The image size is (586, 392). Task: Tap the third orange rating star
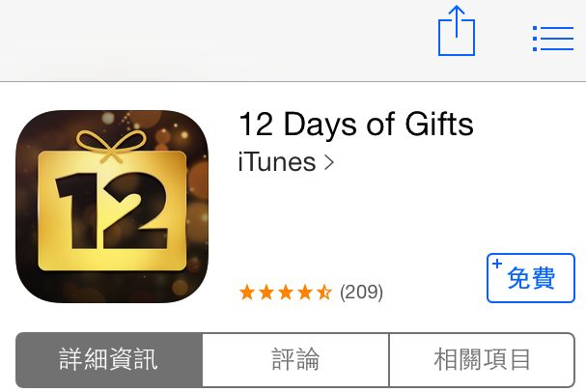tap(286, 293)
